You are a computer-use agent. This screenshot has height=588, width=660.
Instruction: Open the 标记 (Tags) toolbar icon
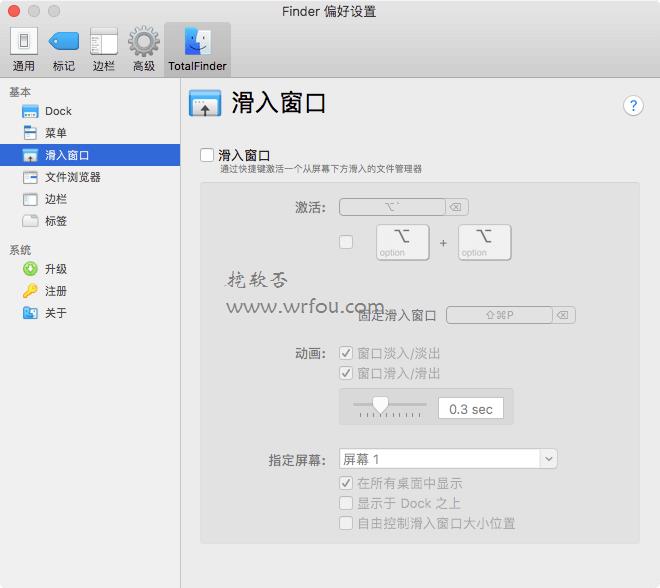point(64,49)
